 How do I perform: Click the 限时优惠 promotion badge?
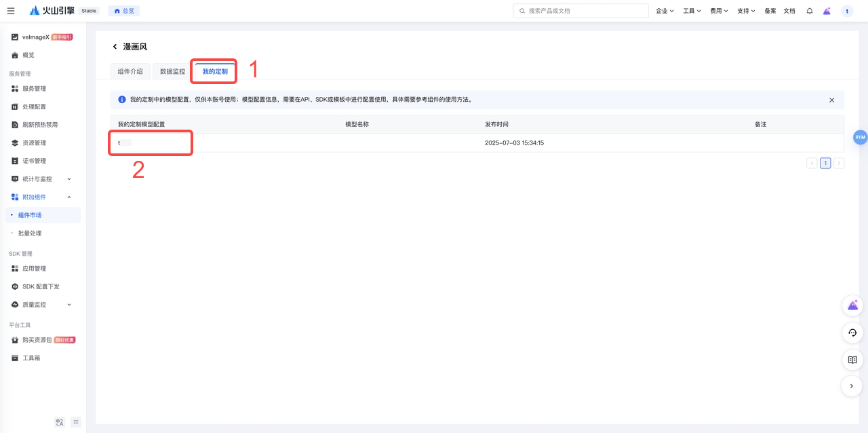coord(64,340)
